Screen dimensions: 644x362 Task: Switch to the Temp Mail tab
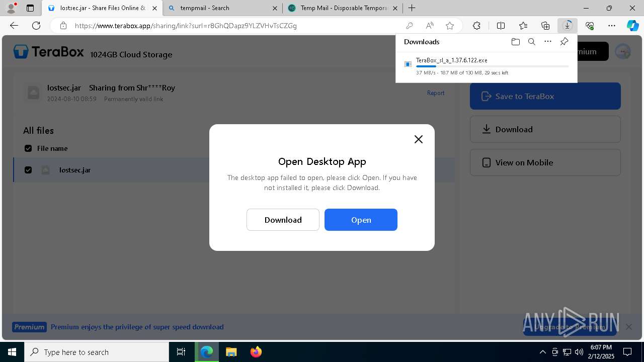click(x=342, y=8)
